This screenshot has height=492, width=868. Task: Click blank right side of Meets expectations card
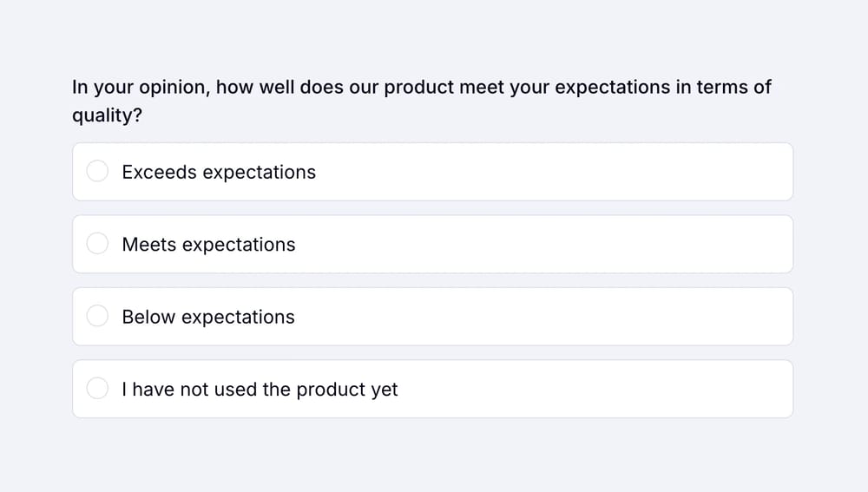point(608,245)
